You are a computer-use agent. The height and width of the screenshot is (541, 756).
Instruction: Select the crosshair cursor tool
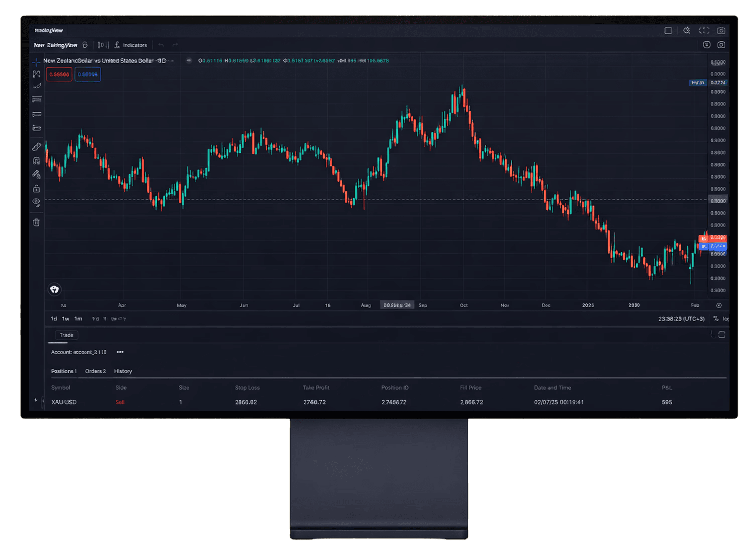[x=36, y=62]
